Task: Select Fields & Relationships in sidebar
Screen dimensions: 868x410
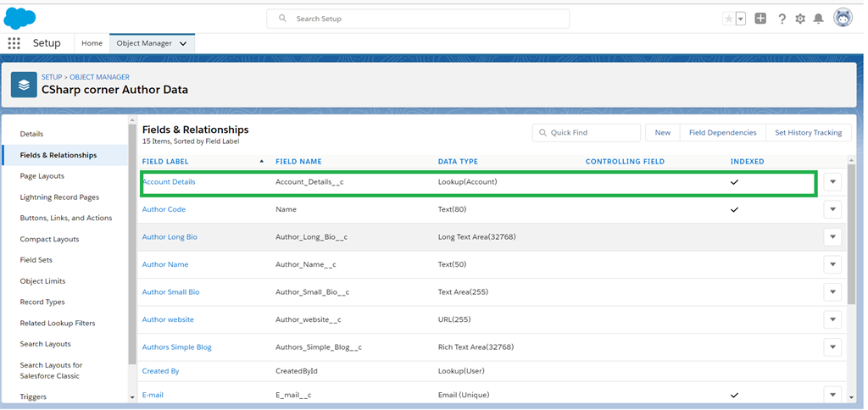Action: [58, 155]
